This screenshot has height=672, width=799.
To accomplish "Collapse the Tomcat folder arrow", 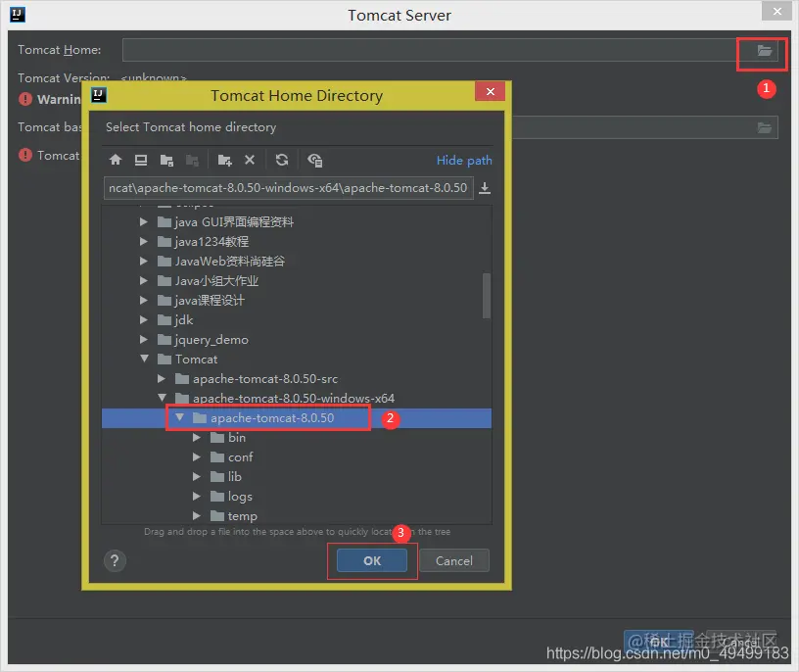I will 144,359.
